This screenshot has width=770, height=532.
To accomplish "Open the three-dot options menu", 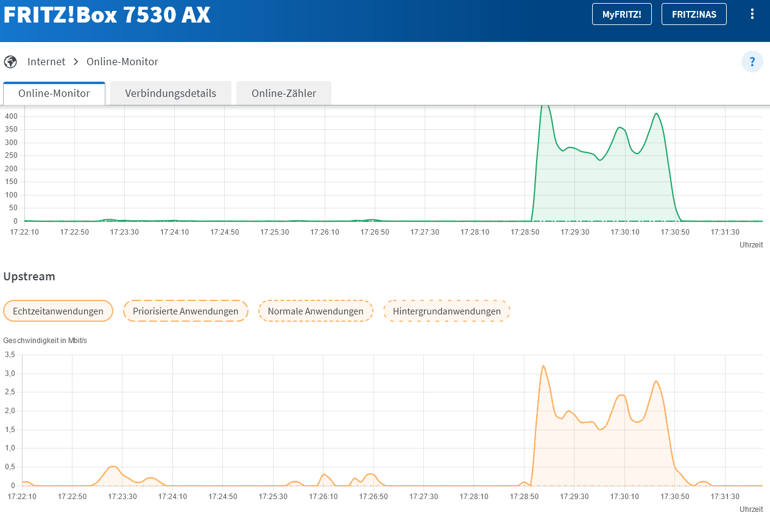I will click(x=752, y=14).
